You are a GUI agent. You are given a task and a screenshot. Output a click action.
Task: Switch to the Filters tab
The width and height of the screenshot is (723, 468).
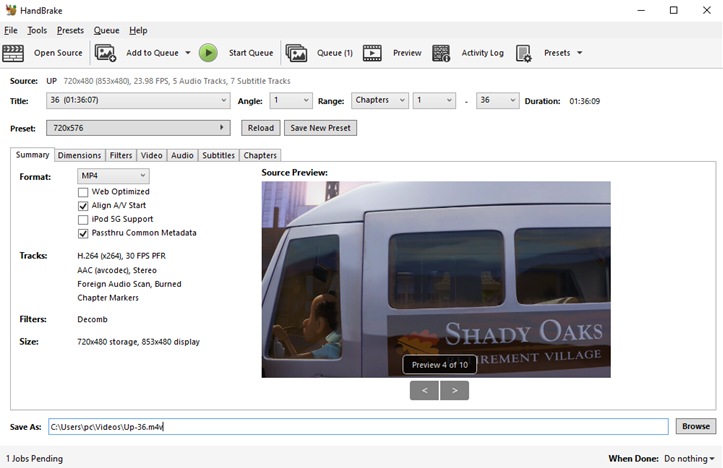(x=121, y=155)
